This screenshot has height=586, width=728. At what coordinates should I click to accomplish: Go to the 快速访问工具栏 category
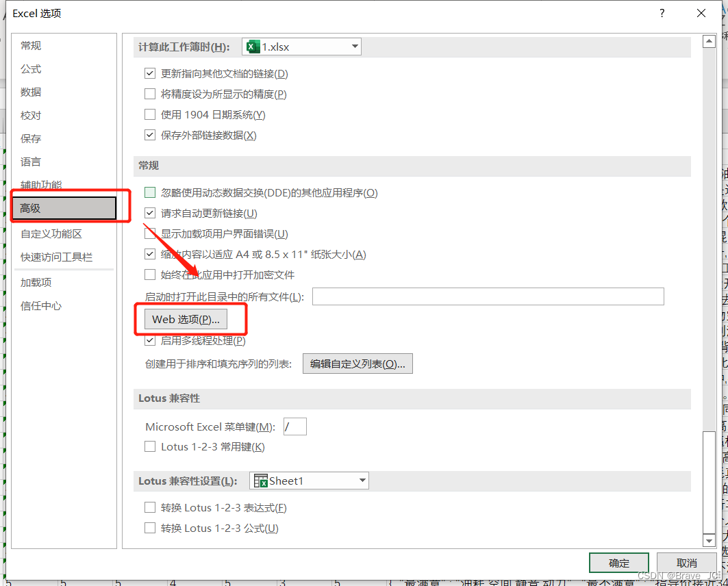(x=57, y=257)
